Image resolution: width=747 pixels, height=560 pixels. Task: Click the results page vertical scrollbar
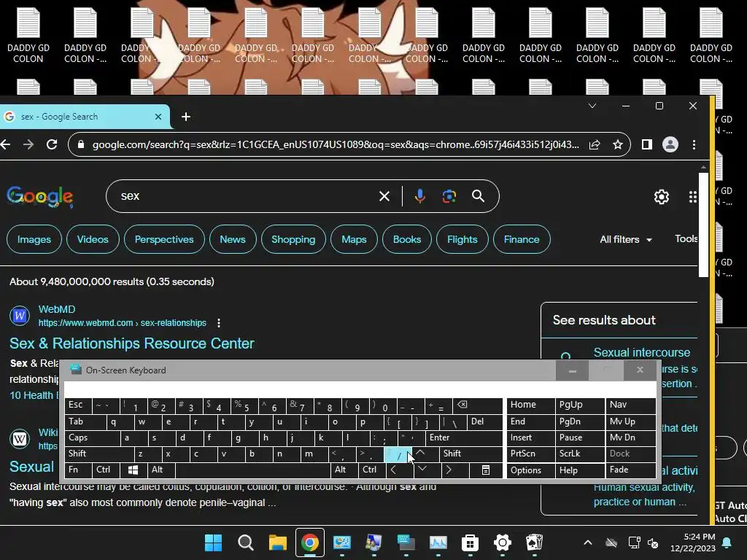[704, 224]
